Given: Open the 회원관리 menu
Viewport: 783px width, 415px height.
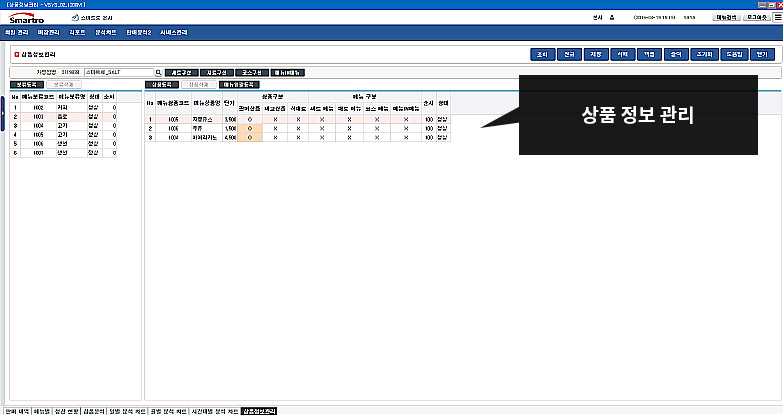Looking at the screenshot, I should [x=16, y=32].
